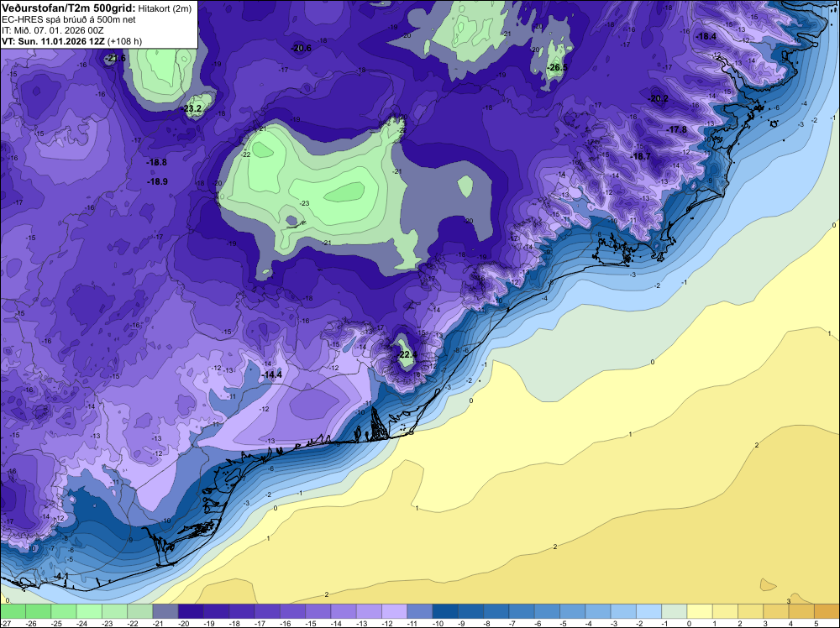Click the bold map value -21.6
This screenshot has width=840, height=628.
(115, 58)
